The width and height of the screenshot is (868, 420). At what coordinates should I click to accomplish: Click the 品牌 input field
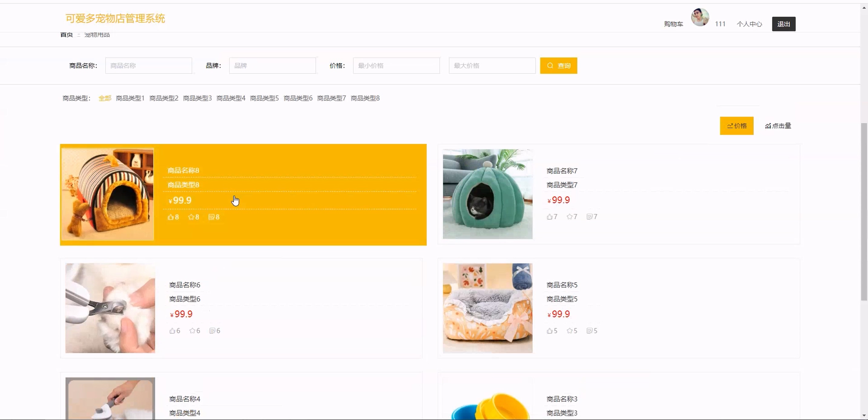(272, 66)
